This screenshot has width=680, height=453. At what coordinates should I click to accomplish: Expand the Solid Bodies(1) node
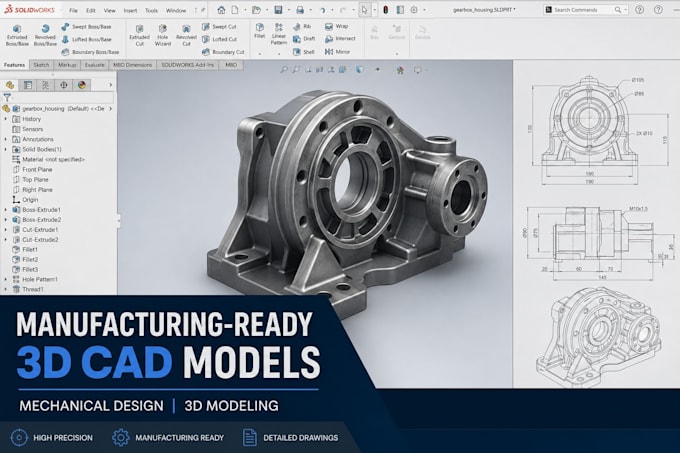(6, 149)
